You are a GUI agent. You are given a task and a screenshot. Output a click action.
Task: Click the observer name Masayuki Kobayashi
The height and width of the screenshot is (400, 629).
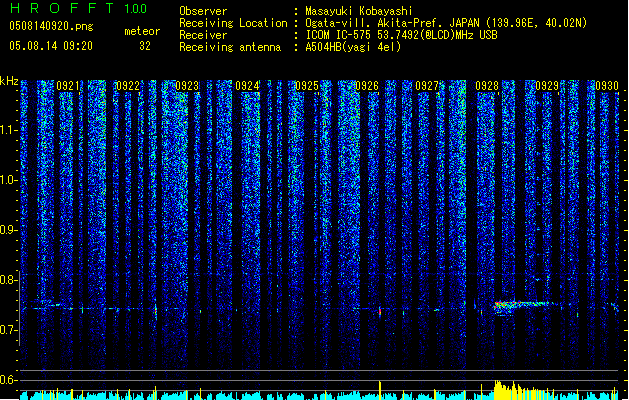tap(359, 11)
